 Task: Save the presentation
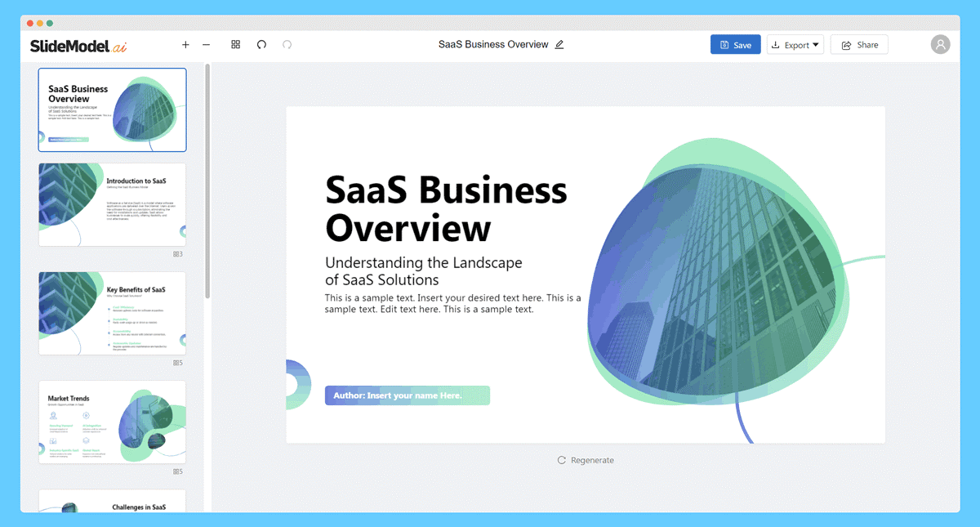pos(736,45)
